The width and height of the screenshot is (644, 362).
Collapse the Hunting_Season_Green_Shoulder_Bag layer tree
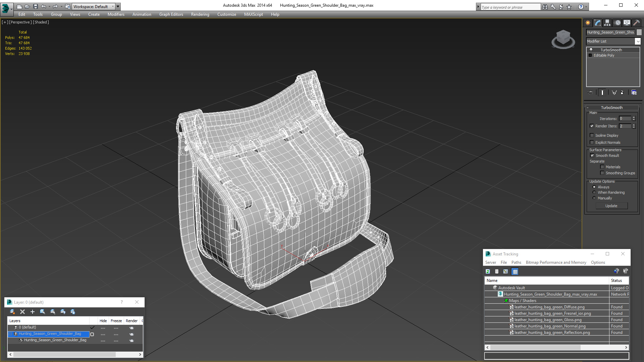click(x=10, y=334)
